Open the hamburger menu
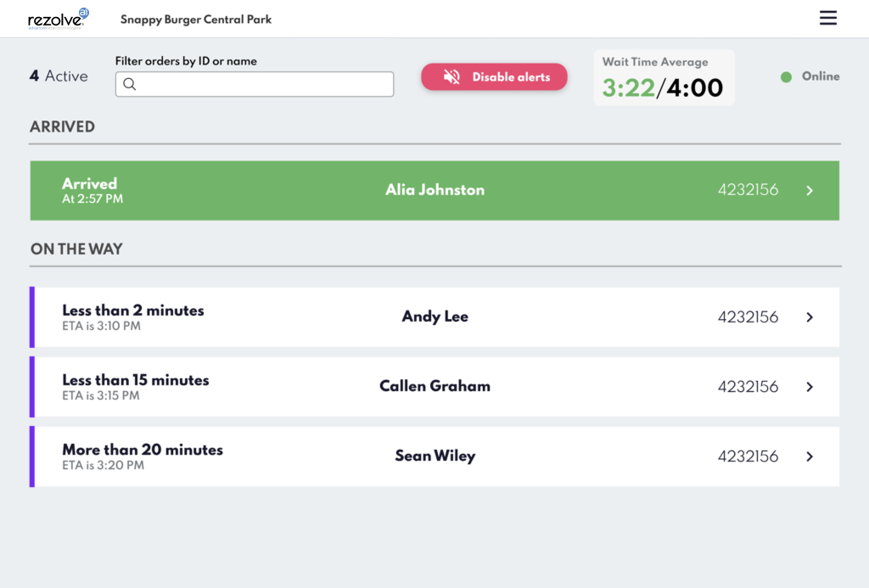Image resolution: width=869 pixels, height=588 pixels. tap(828, 18)
